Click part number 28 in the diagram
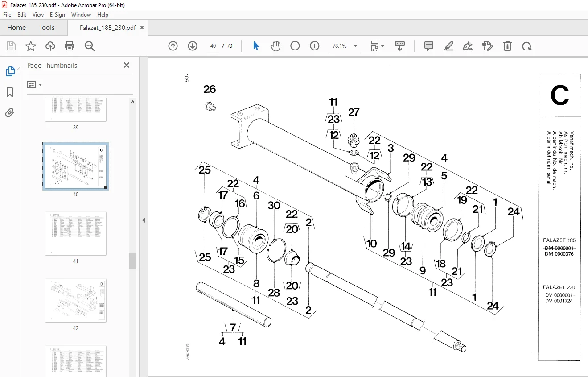This screenshot has width=588, height=377. click(x=274, y=292)
